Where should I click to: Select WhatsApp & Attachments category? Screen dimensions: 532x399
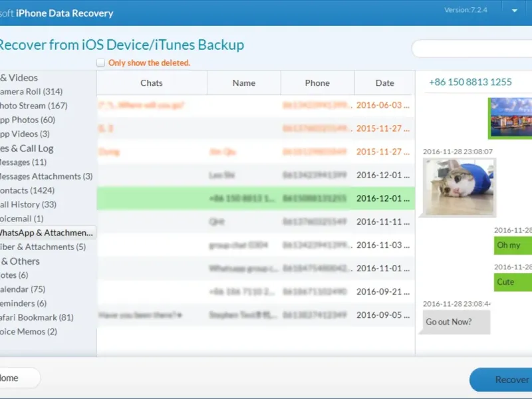47,233
